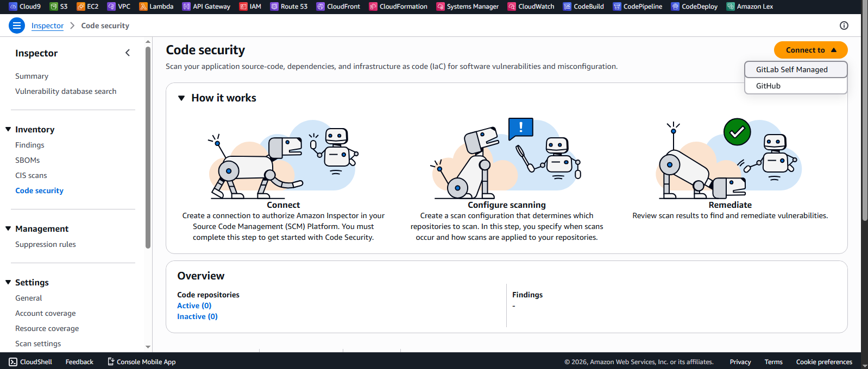The width and height of the screenshot is (868, 369).
Task: View Inactive (0) code repositories
Action: click(197, 316)
